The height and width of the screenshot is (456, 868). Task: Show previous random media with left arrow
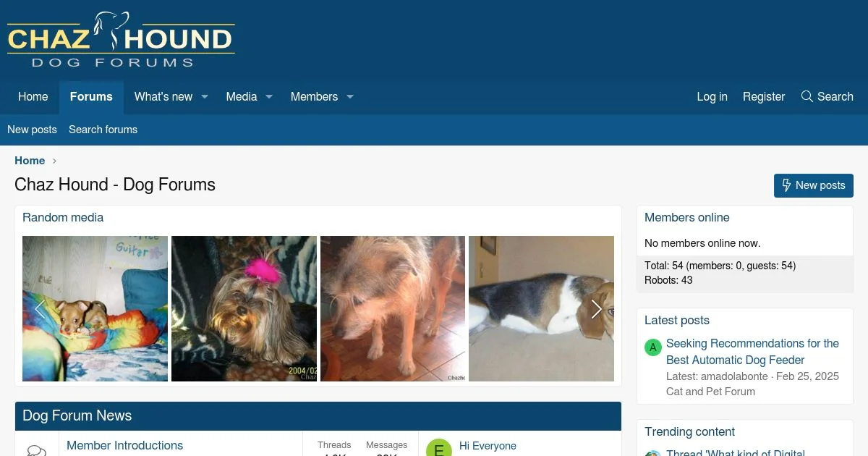point(40,309)
